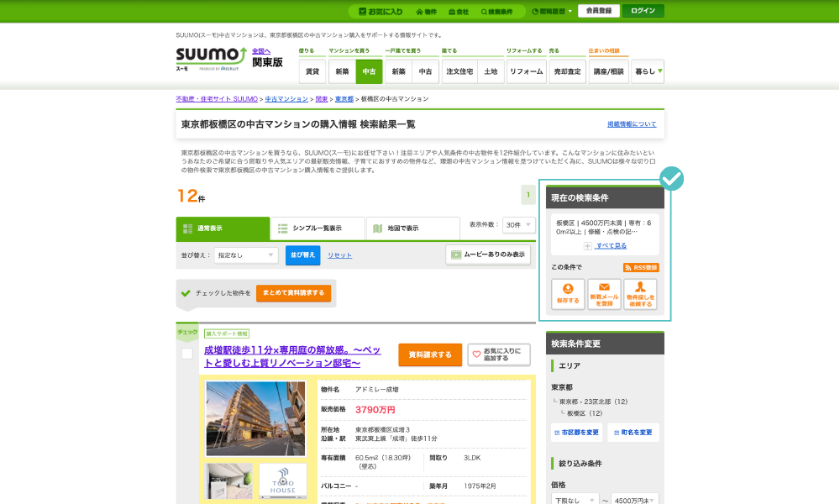
Task: Select 東京都 - 23区北部 (12) area item
Action: [x=593, y=402]
